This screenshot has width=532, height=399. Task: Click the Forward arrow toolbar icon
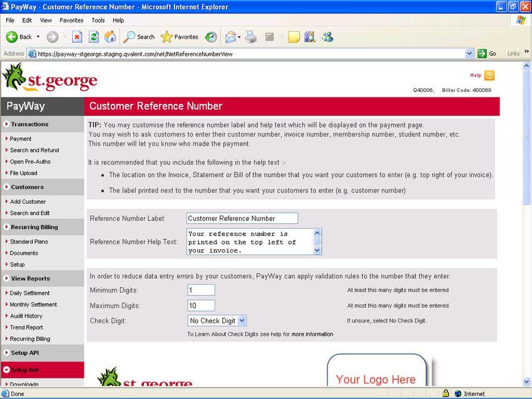click(52, 37)
